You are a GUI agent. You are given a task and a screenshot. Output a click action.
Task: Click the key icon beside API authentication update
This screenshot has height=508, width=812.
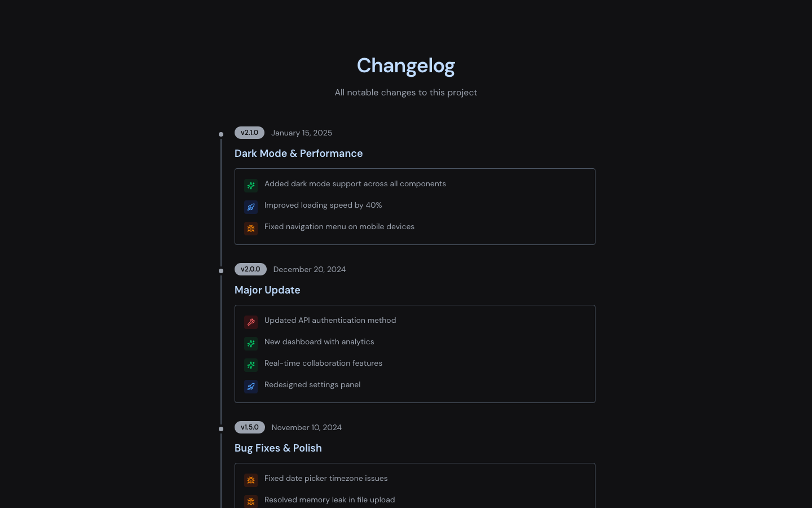point(251,322)
